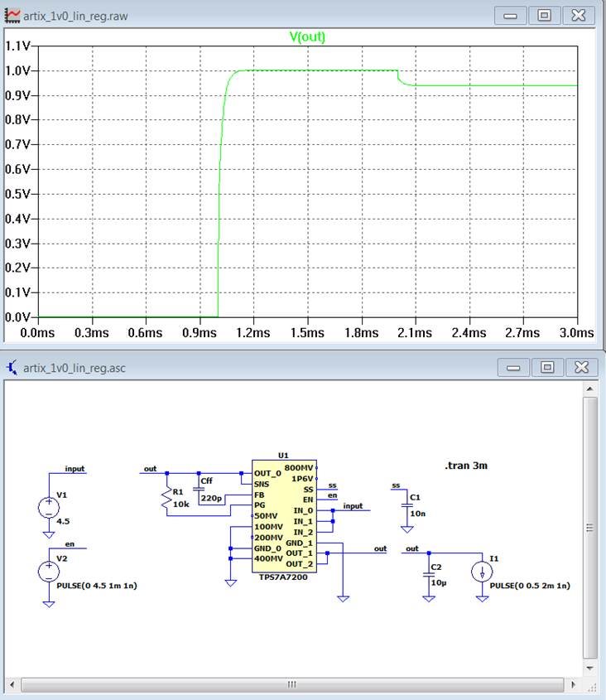Image resolution: width=606 pixels, height=700 pixels.
Task: Click ground symbol below I1
Action: click(482, 599)
